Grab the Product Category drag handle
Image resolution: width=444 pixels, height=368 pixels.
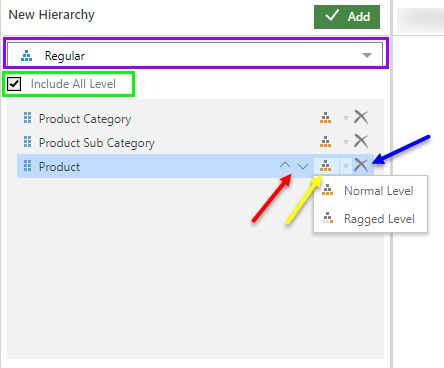(x=28, y=118)
